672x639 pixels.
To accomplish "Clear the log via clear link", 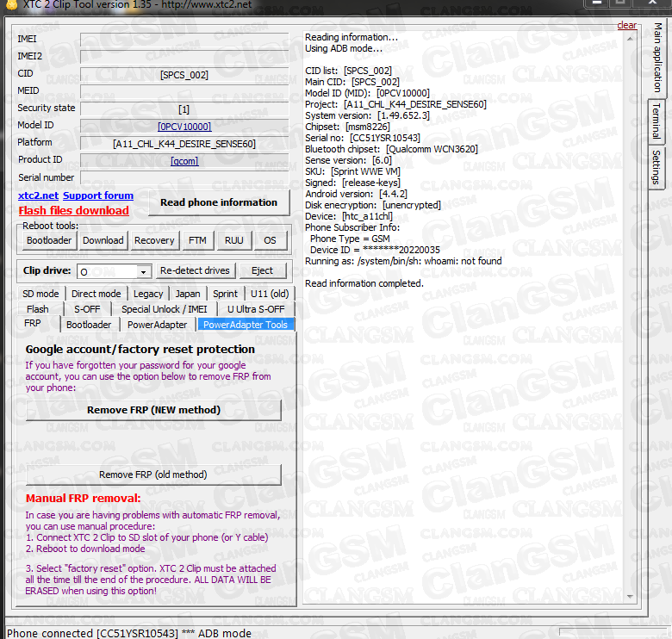I will point(626,25).
